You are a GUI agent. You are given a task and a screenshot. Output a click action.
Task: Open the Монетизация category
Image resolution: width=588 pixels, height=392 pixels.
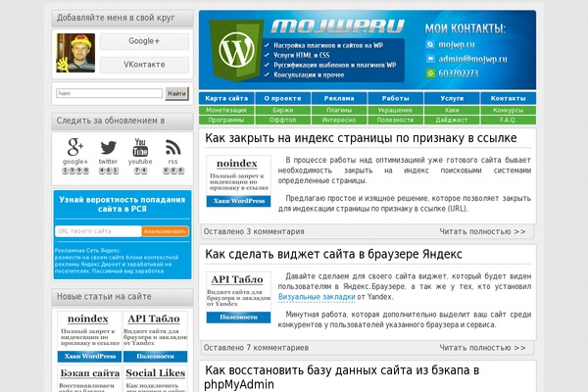click(x=226, y=111)
